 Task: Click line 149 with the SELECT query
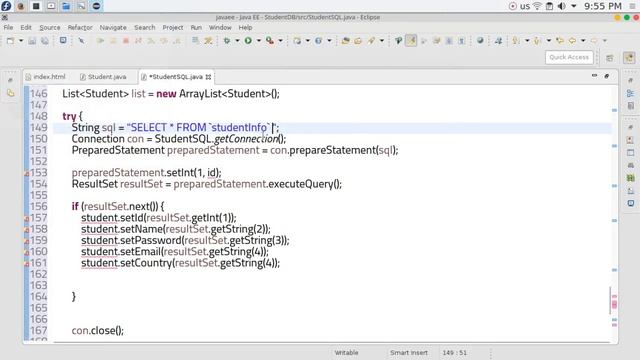pos(332,128)
